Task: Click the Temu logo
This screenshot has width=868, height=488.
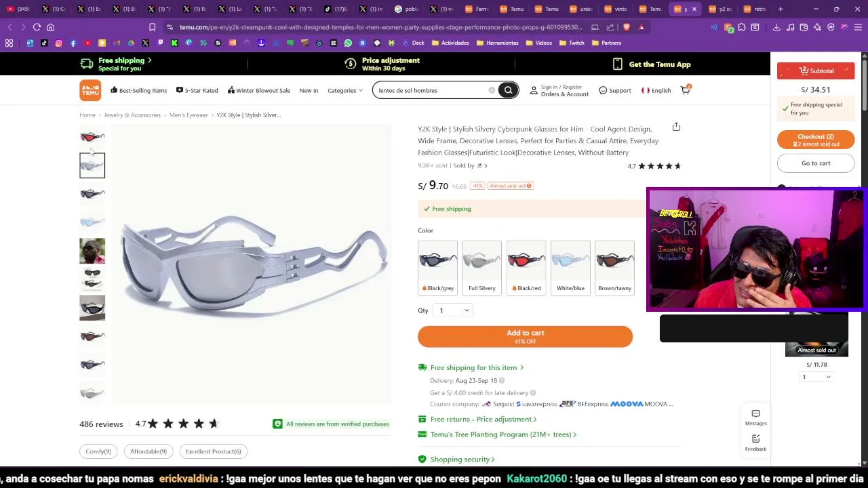Action: click(90, 90)
